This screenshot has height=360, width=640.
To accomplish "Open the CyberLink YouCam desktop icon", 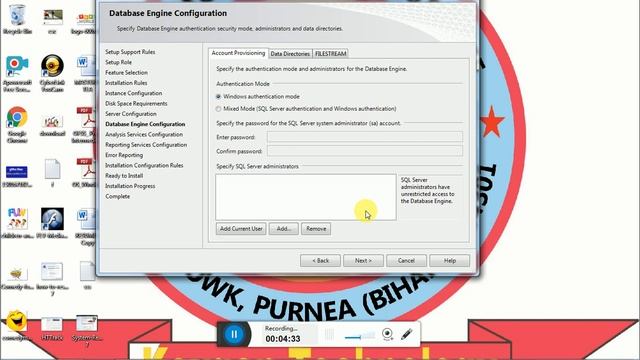I will 52,73.
